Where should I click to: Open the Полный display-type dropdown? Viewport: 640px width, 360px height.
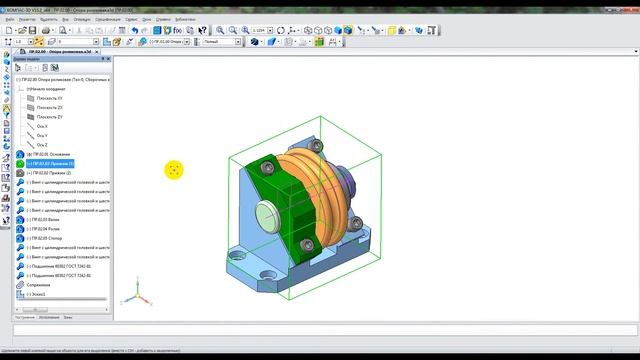click(238, 42)
